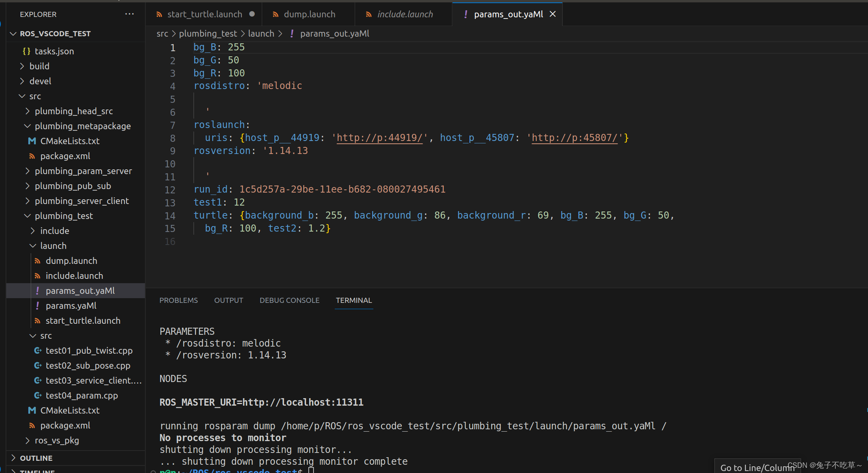Click the tasks.json braces file icon

tap(26, 51)
